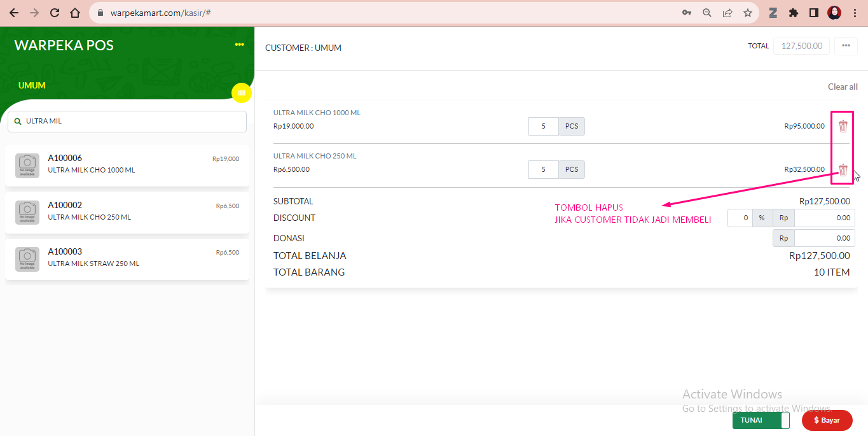Click PCS unit for ULTRA MILK CHO 250 ML

pos(572,169)
